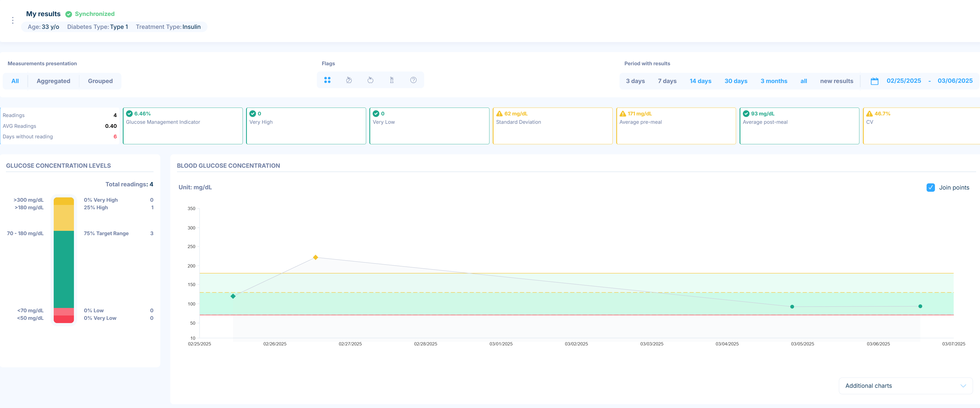Select the 14 days period
Viewport: 980px width, 408px height.
coord(700,81)
